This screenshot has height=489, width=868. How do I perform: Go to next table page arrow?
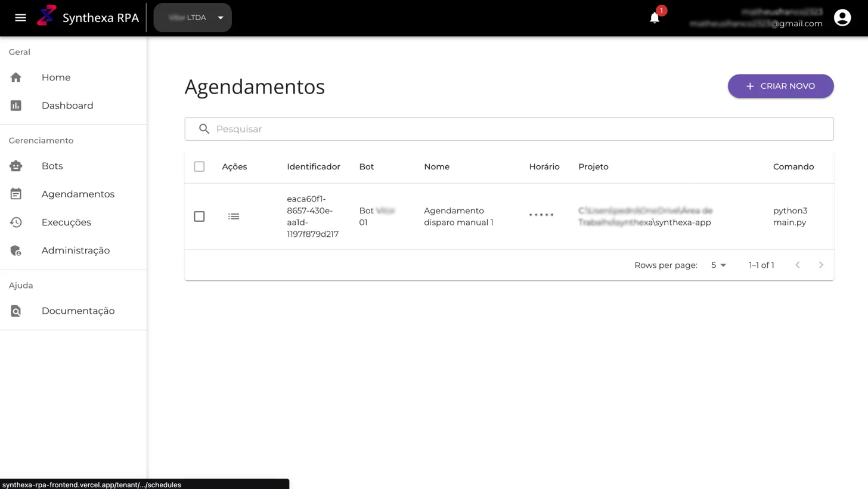click(x=821, y=265)
